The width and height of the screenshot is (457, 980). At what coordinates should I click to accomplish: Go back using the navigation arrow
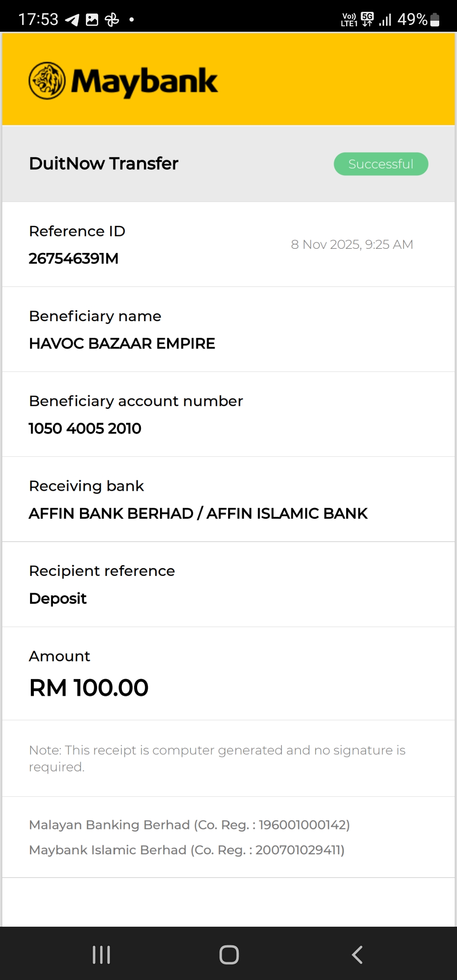pos(357,955)
